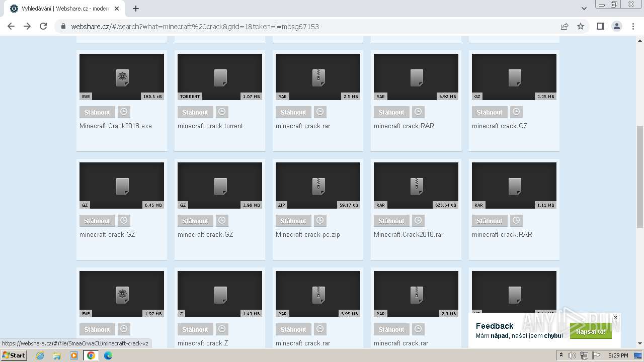Click the Napsat to! feedback button
The height and width of the screenshot is (362, 644).
[x=591, y=332]
